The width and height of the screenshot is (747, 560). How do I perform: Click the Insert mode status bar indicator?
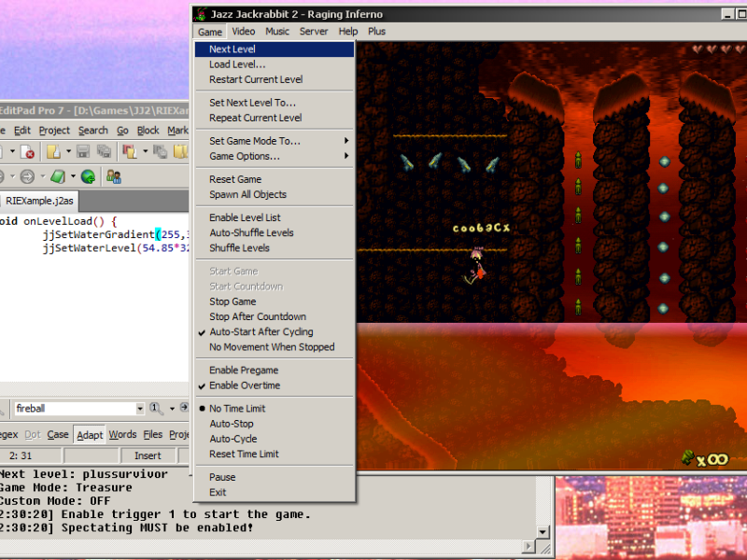coord(148,455)
